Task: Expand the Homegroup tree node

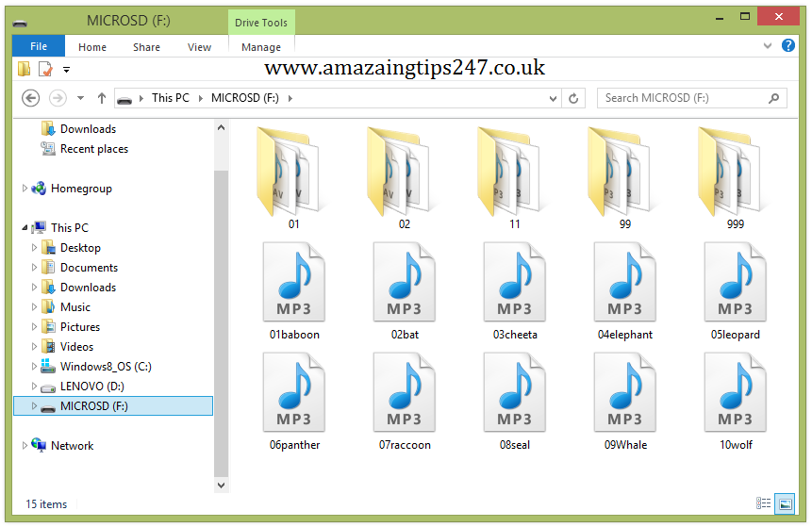Action: (x=25, y=189)
